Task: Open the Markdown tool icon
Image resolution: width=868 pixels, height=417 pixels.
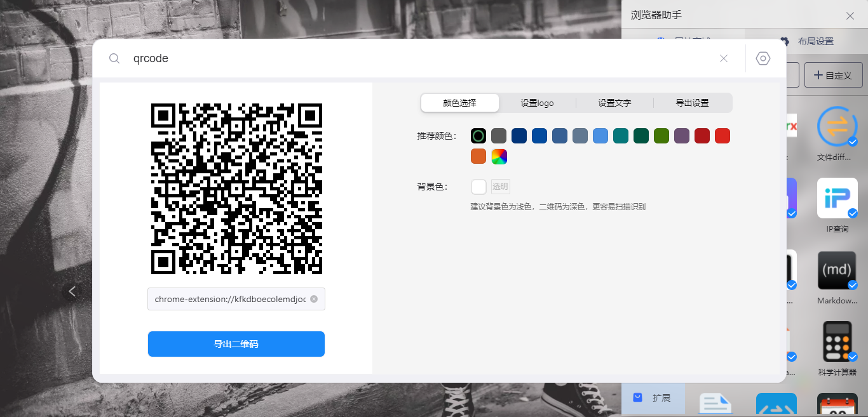Action: click(x=837, y=269)
